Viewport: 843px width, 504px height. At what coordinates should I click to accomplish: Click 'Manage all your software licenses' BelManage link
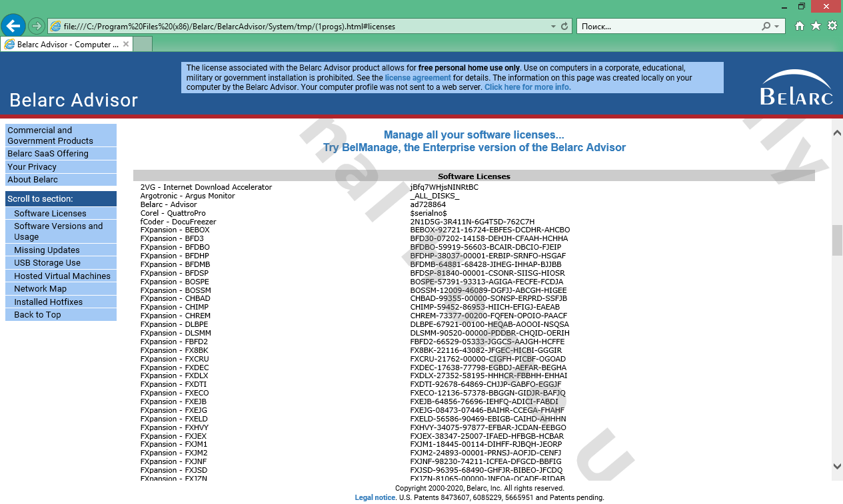[x=474, y=141]
